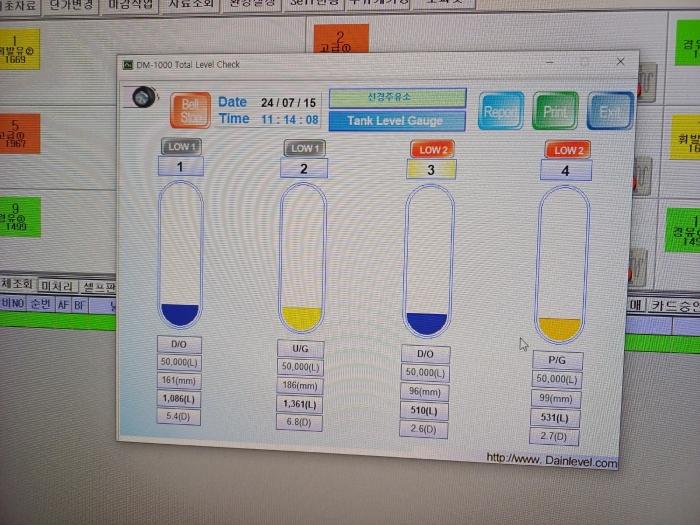Click the 50,000(L) capacity under tank 1
700x525 pixels.
[x=179, y=362]
